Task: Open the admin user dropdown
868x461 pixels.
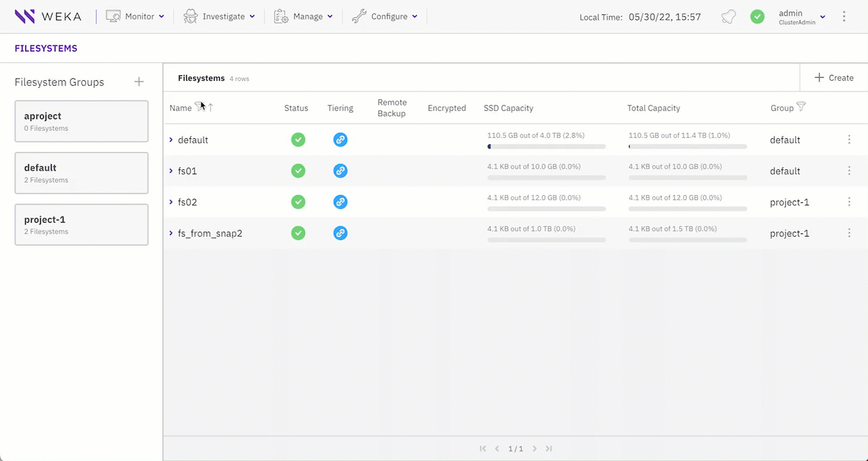Action: point(802,16)
